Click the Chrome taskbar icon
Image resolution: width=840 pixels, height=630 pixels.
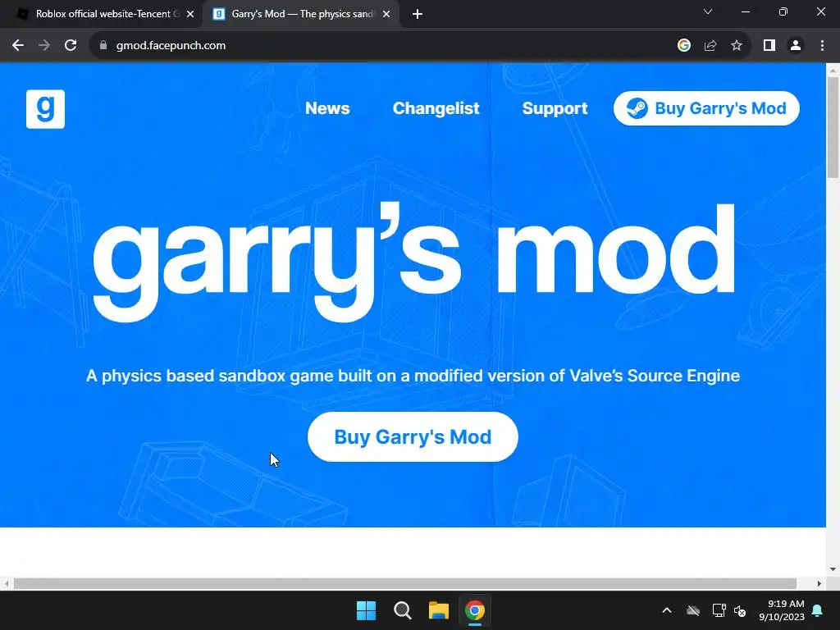475,610
